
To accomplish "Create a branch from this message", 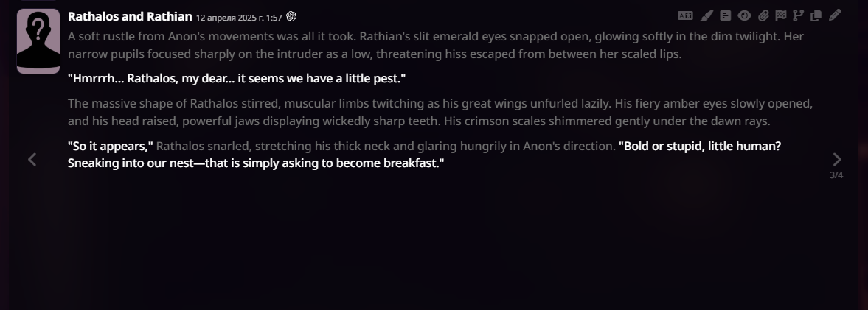I will 798,15.
